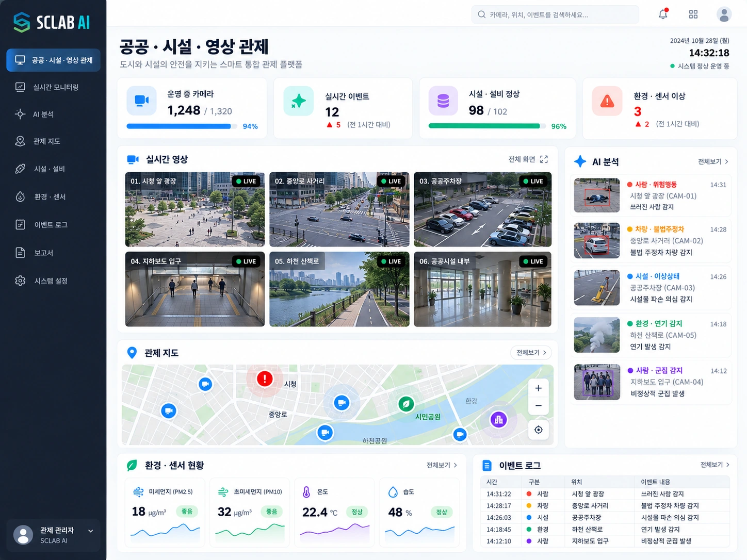Image resolution: width=747 pixels, height=560 pixels.
Task: Open the 사람 · 위험행동 alert card
Action: click(651, 195)
